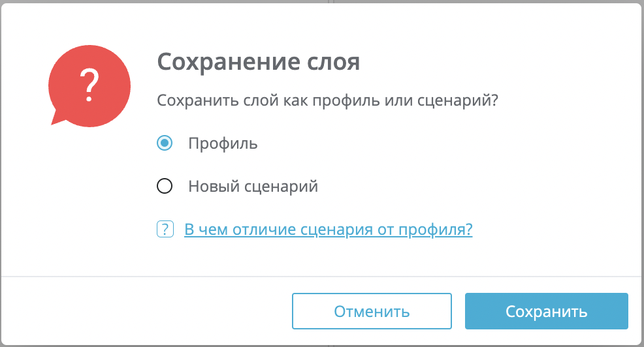Click the pointed tail of the red speech bubble
Viewport: 644px width, 347px height.
pos(57,118)
